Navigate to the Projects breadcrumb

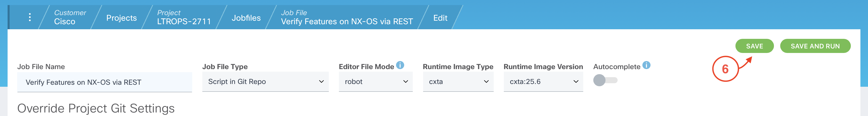(121, 18)
